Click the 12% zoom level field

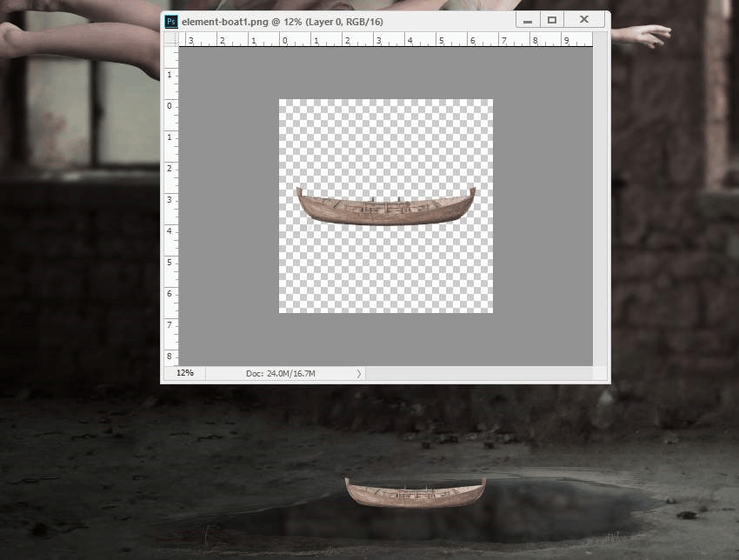click(184, 373)
